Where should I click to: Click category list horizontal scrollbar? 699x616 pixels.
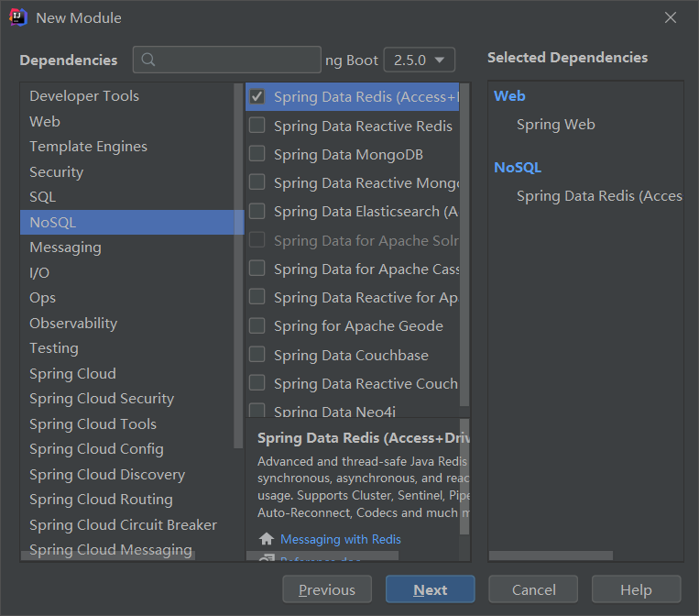[x=108, y=555]
